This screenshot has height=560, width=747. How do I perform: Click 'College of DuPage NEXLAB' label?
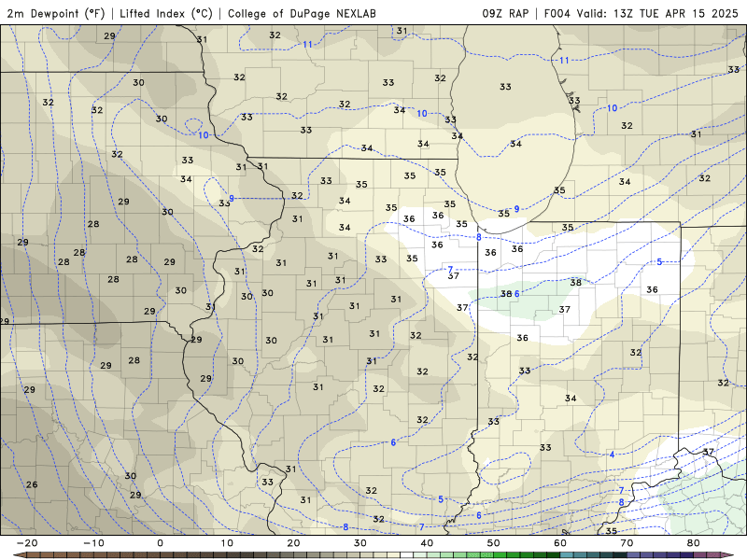[x=302, y=13]
